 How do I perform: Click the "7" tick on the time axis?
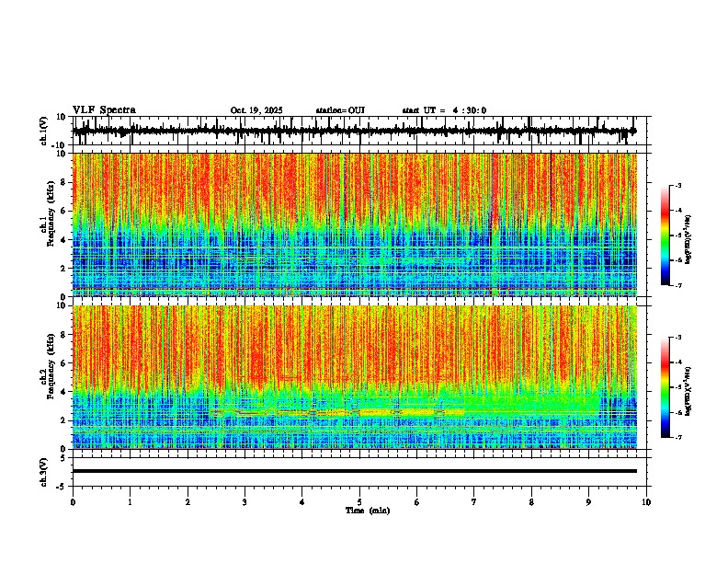(474, 502)
